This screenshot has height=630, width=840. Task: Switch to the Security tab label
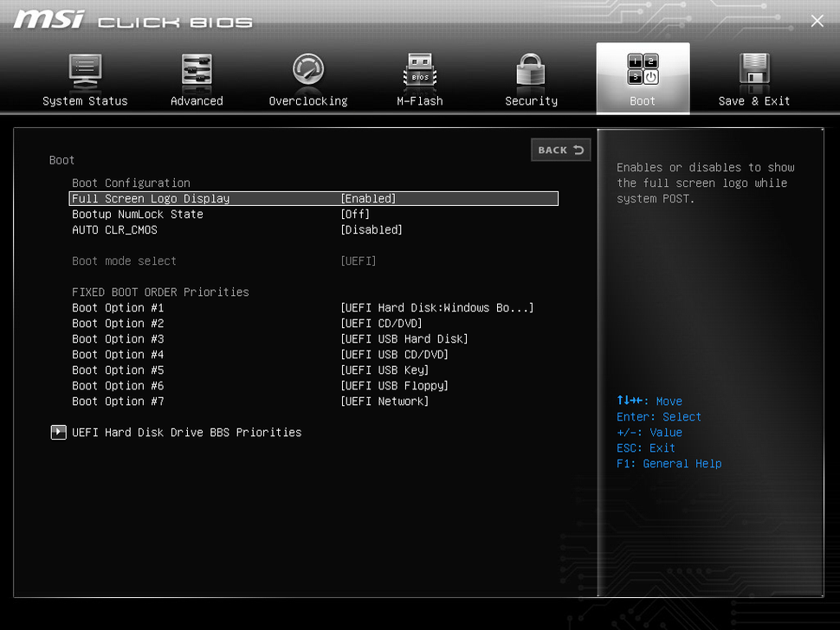click(x=532, y=101)
